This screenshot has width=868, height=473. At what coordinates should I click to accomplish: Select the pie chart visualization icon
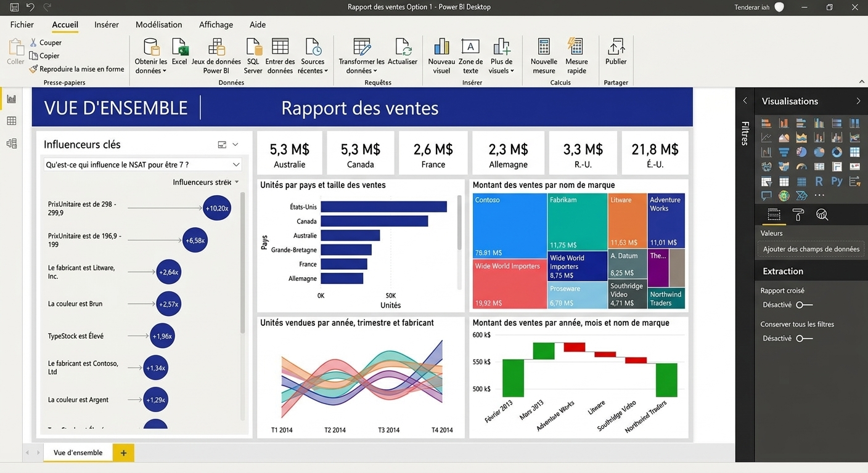pyautogui.click(x=819, y=152)
